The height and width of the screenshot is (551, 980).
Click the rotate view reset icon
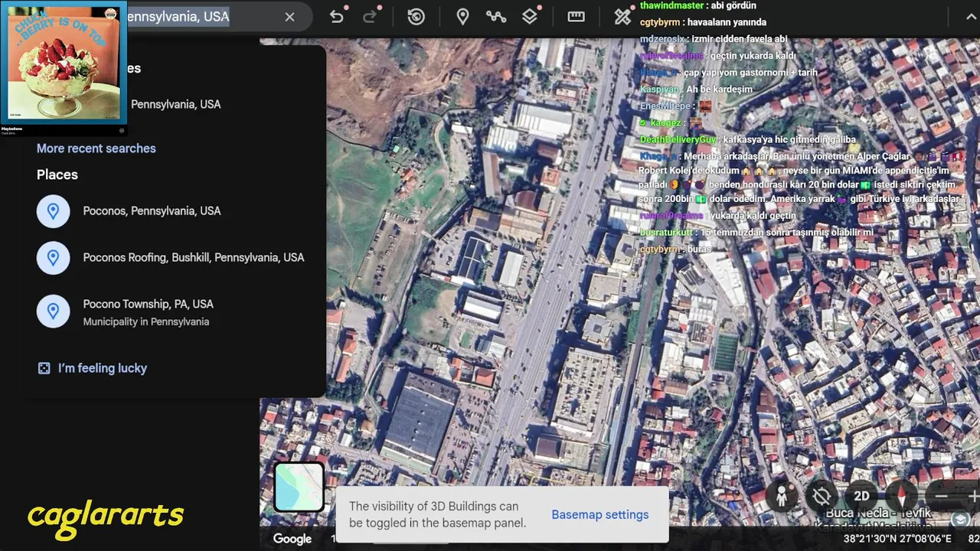pos(822,496)
